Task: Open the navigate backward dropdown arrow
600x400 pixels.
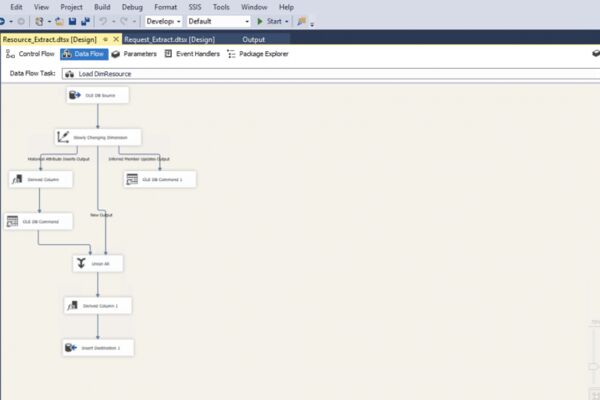Action: click(11, 22)
